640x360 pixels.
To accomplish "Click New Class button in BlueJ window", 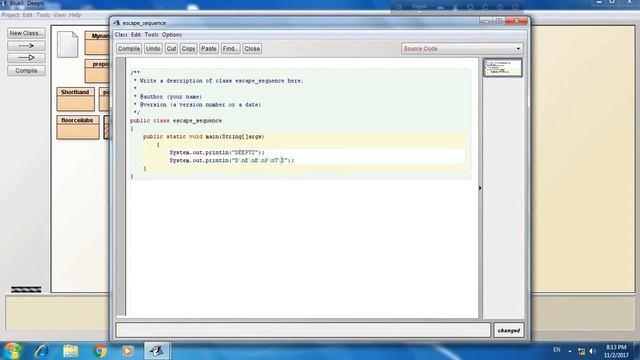I will click(26, 33).
